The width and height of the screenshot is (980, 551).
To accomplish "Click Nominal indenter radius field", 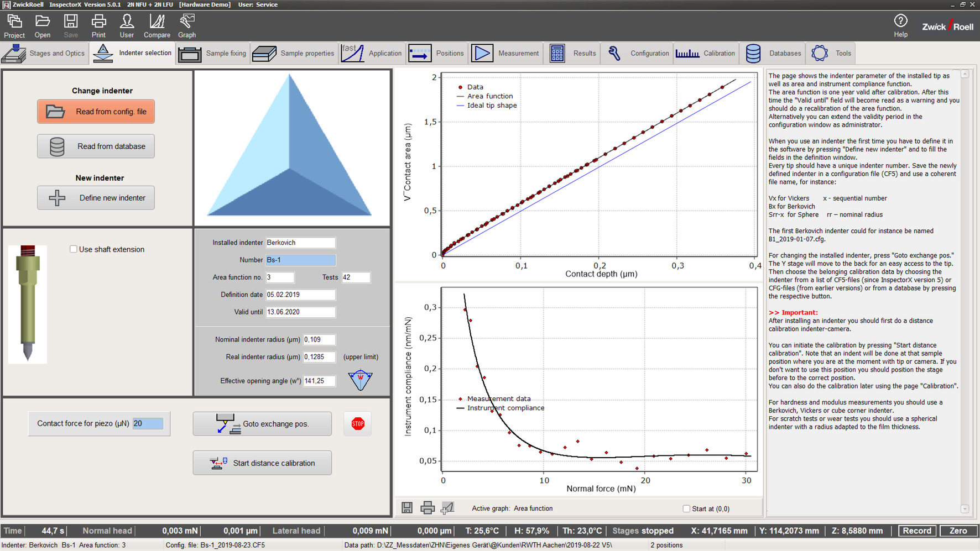I will click(x=319, y=339).
